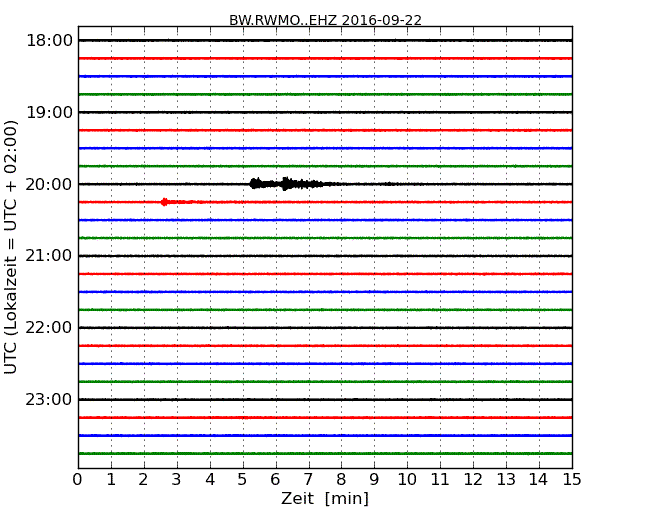Click the 19:00 time label
The width and height of the screenshot is (650, 520).
pos(49,112)
